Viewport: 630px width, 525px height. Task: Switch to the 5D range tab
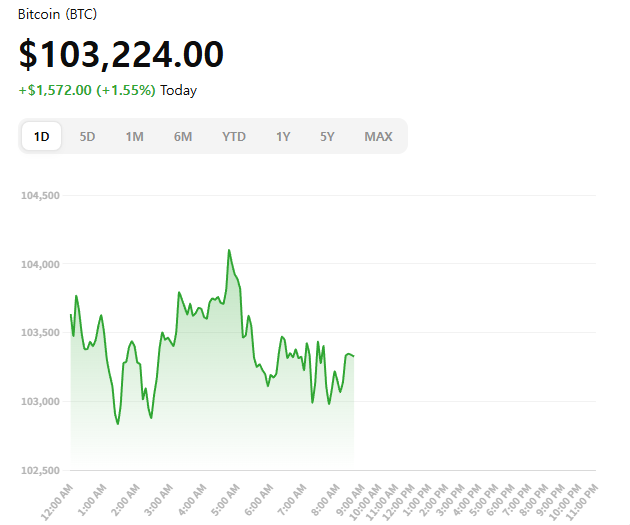(x=88, y=137)
